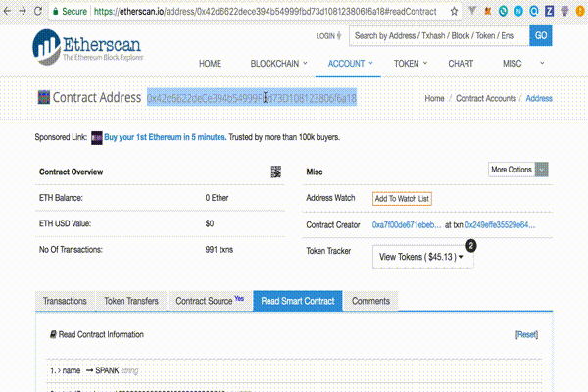Click the highlighted contract address text
The height and width of the screenshot is (392, 588).
tap(252, 98)
